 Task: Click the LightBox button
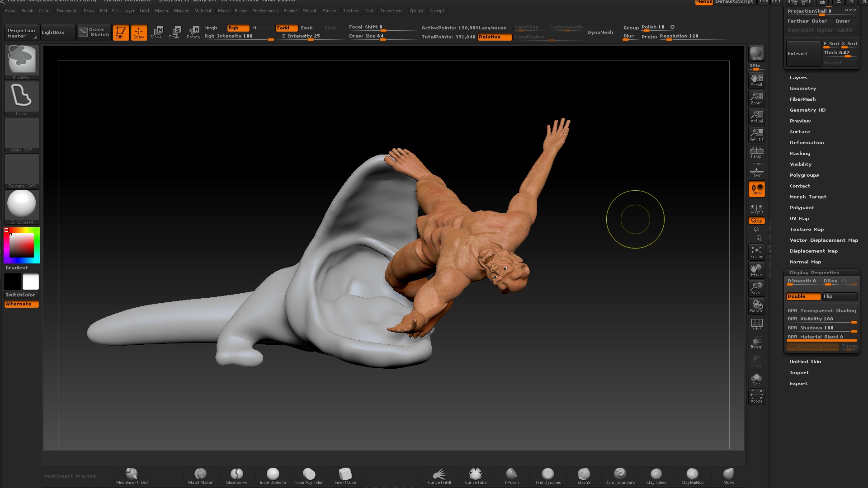(x=57, y=33)
